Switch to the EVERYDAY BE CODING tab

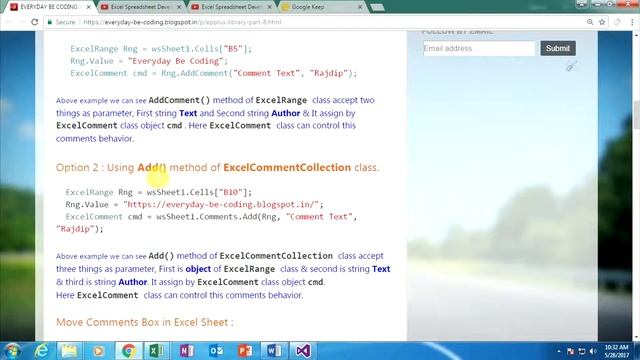pos(49,7)
